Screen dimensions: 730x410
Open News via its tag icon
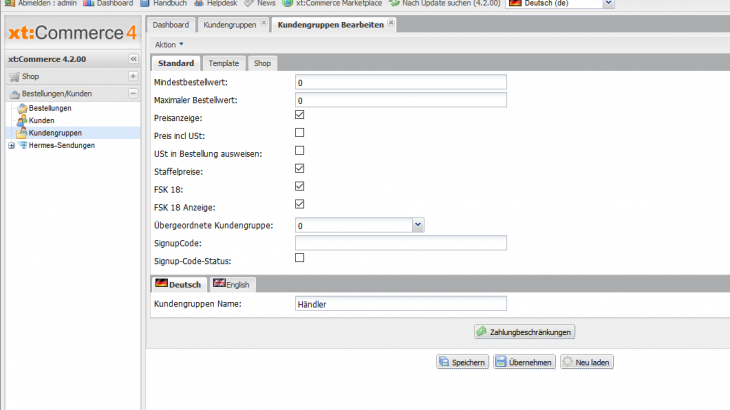point(249,3)
